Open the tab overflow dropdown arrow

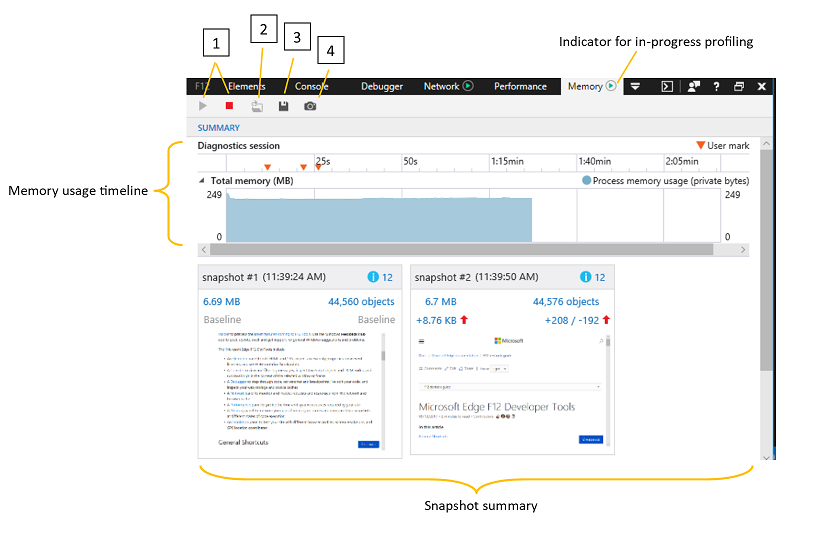(635, 86)
